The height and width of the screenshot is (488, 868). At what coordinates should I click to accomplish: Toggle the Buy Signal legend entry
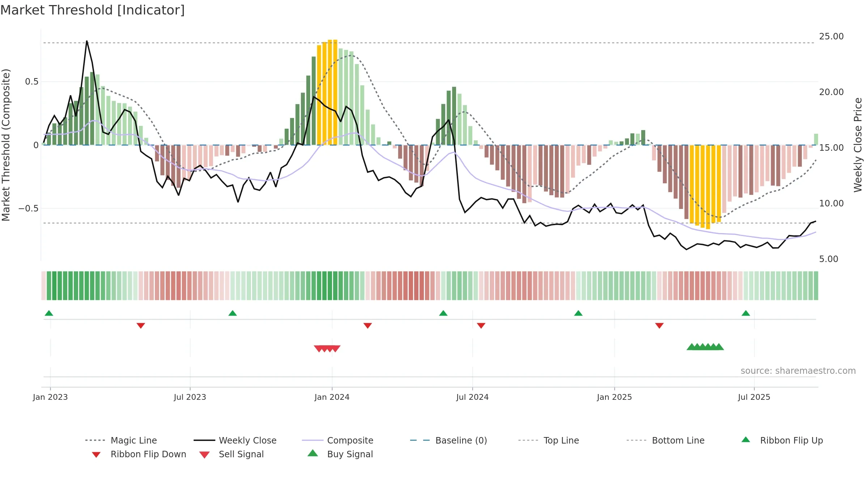pos(340,454)
